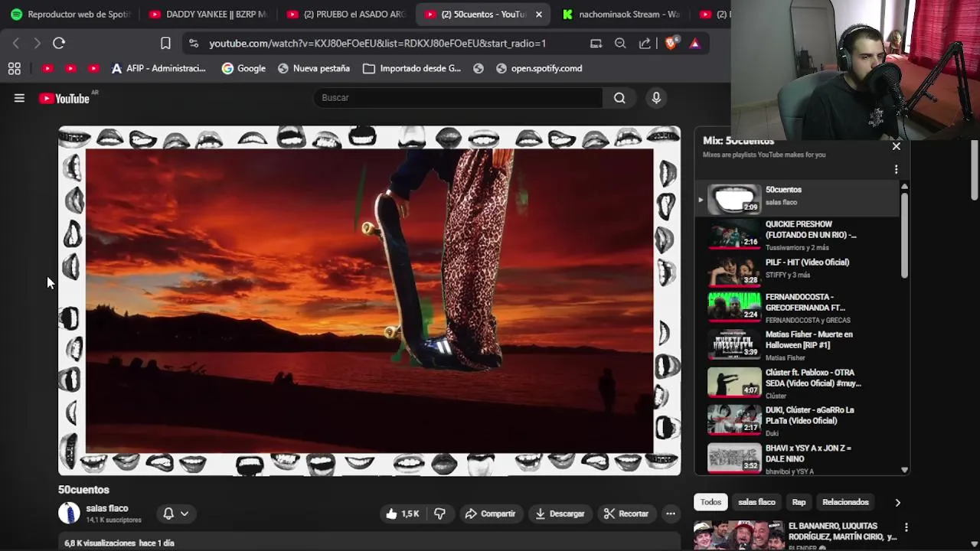View site information next to the URL
This screenshot has width=980, height=551.
(193, 44)
